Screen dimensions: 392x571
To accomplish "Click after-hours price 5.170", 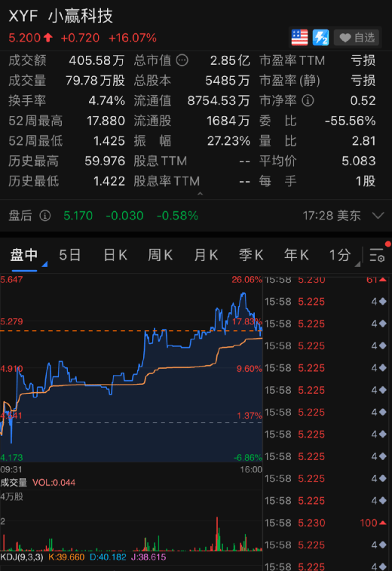I will click(78, 216).
